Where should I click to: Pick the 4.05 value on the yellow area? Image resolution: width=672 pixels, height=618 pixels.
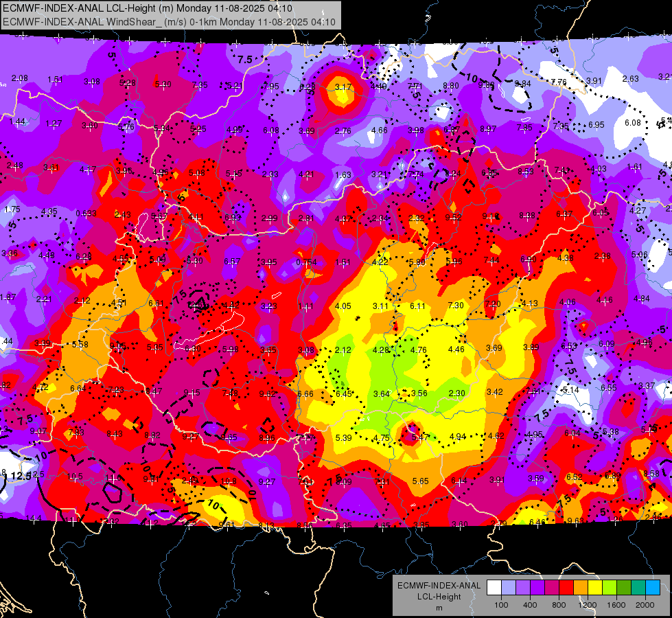[x=343, y=306]
